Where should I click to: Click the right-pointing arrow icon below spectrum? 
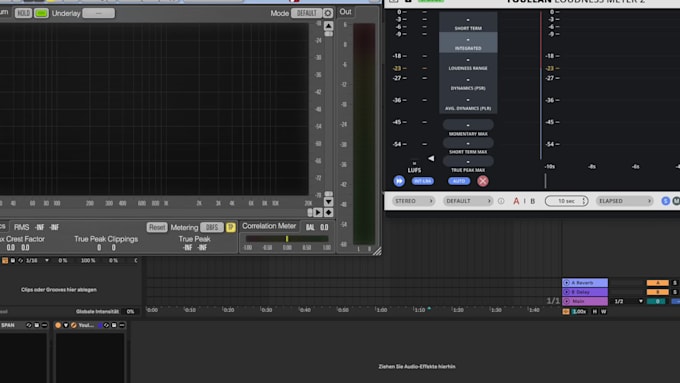point(318,213)
